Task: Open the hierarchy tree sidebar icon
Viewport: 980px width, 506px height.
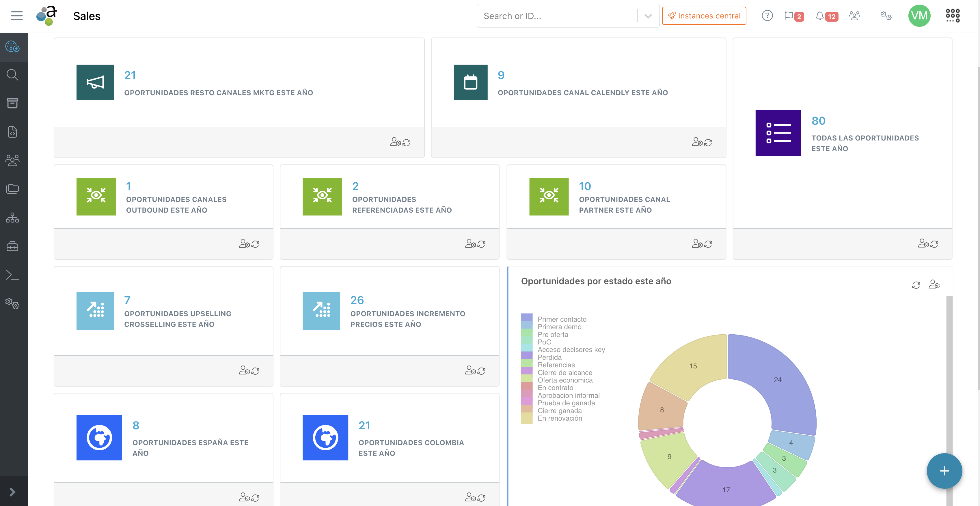Action: [12, 218]
